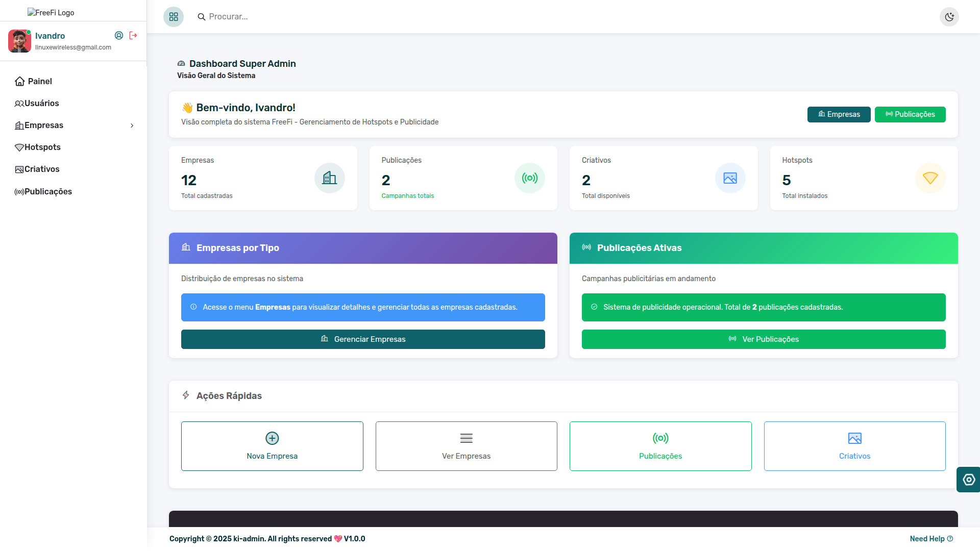The image size is (980, 551).
Task: Click the green Publicações header button
Action: [910, 114]
